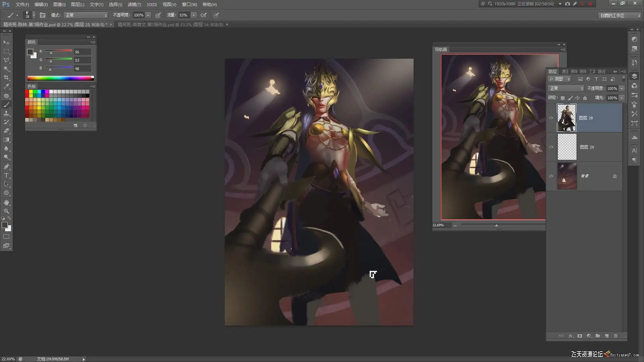
Task: Expand the layer opacity dropdown arrow
Action: click(622, 88)
